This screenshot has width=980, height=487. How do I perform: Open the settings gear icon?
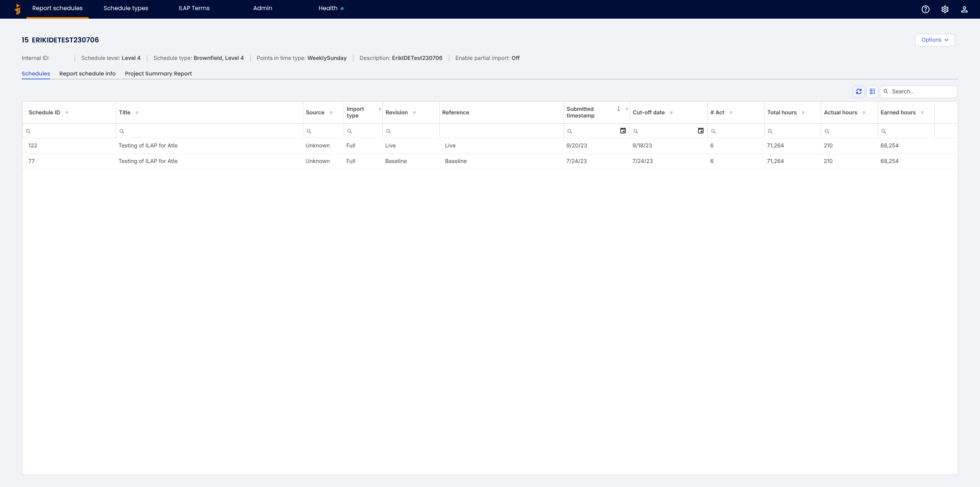[x=945, y=9]
